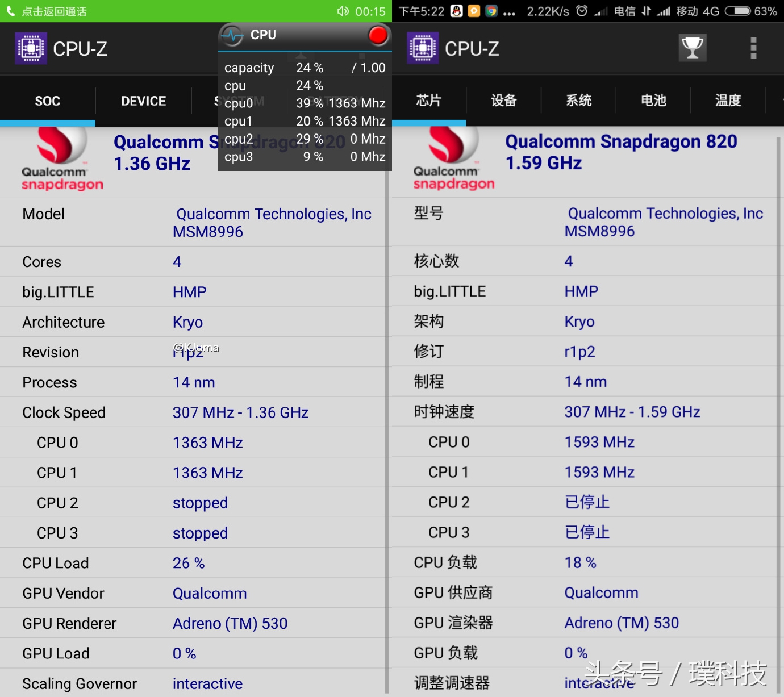Click the 1.36 GHz heading speed
Viewport: 784px width, 697px height.
coord(152,164)
